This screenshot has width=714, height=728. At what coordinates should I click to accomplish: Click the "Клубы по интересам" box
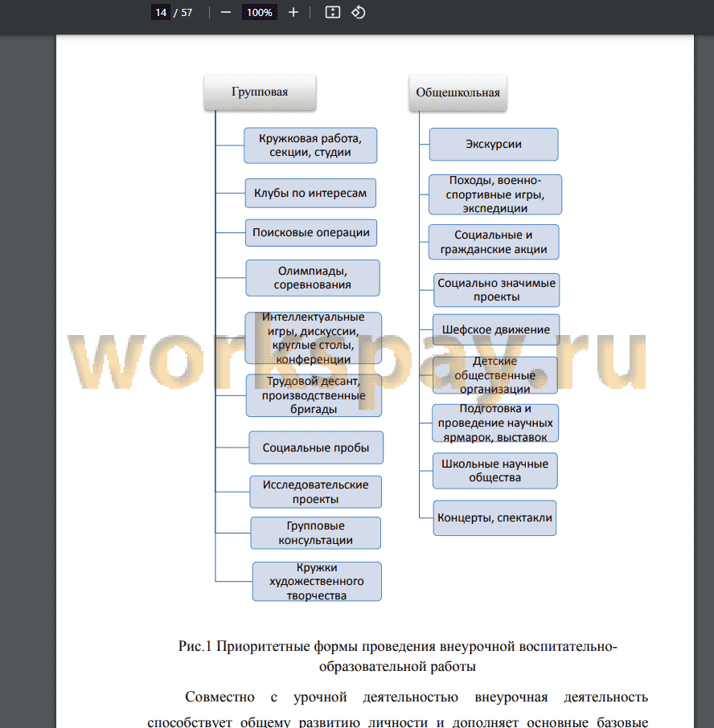click(310, 193)
